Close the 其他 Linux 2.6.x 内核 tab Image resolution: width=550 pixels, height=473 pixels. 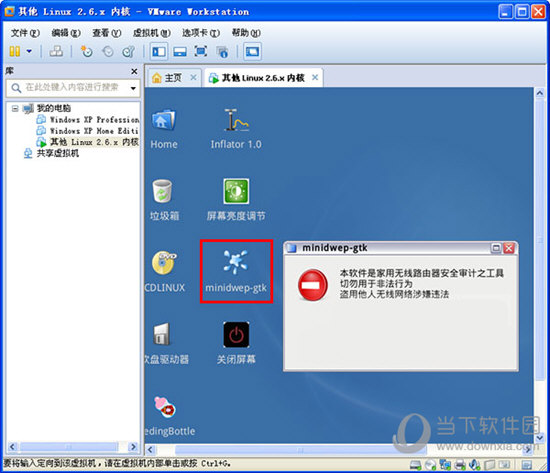click(315, 77)
